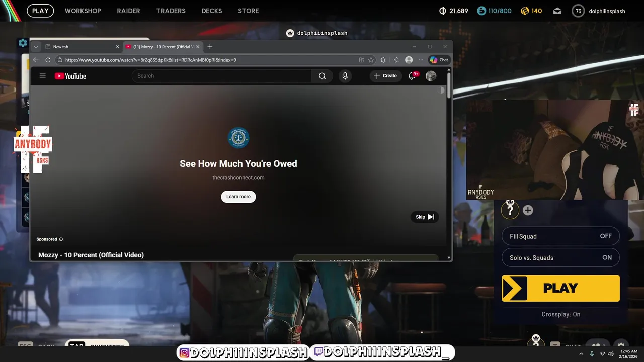The width and height of the screenshot is (644, 362).
Task: Click the video title Mozzy - 10 Percent
Action: (91, 255)
